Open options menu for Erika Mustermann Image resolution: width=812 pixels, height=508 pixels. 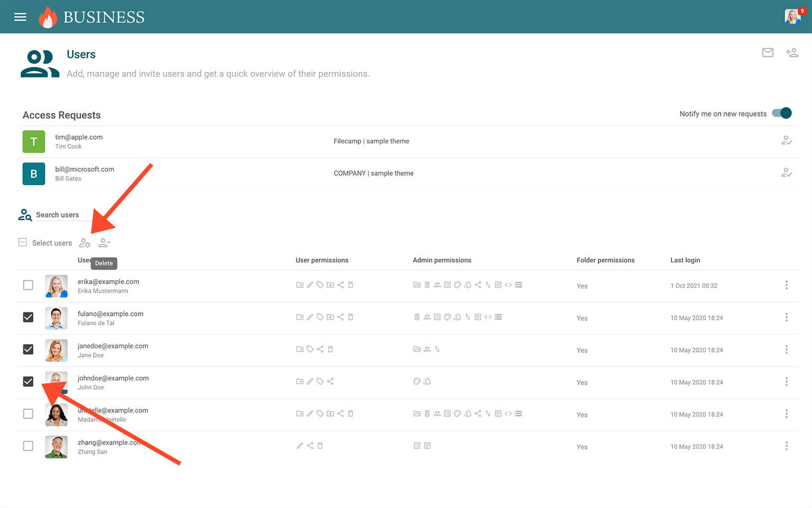[x=786, y=285]
